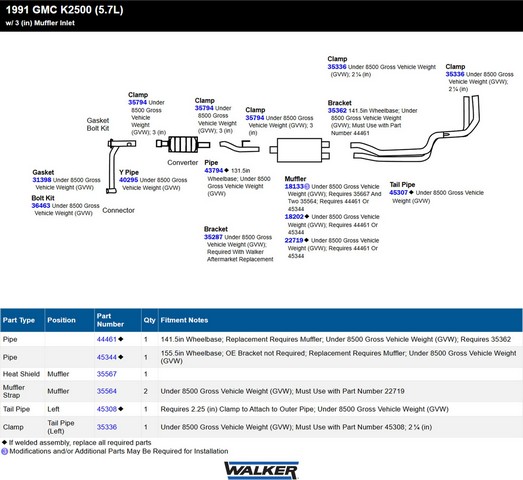523x480 pixels.
Task: Click the muffler drawing in the diagram
Action: 300,150
